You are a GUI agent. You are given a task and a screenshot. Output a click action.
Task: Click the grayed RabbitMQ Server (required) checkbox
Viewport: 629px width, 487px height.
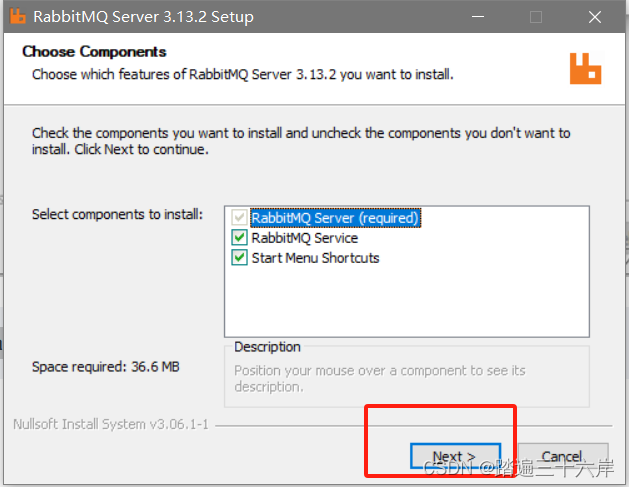click(x=239, y=218)
